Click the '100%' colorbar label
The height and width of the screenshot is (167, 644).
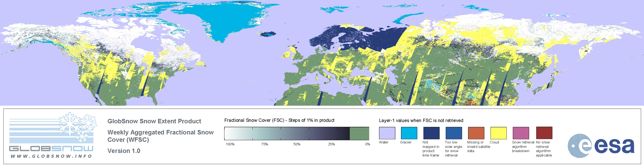click(x=230, y=144)
